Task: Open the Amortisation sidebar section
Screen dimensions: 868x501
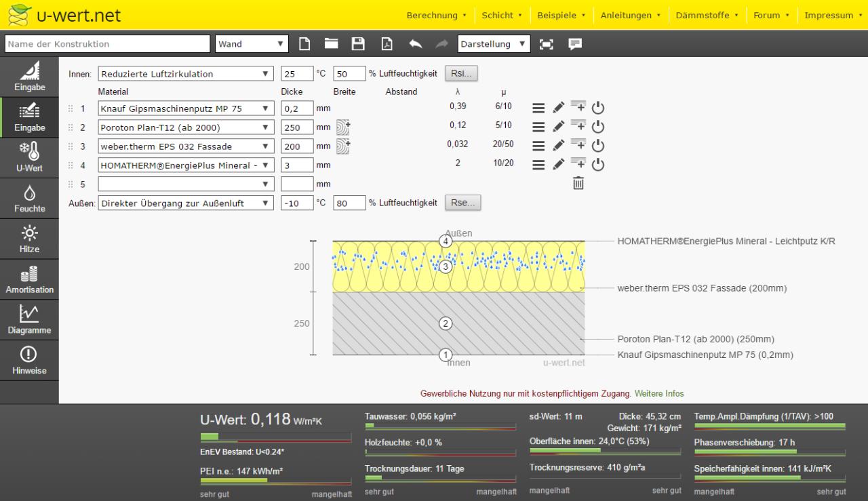Action: pos(29,280)
